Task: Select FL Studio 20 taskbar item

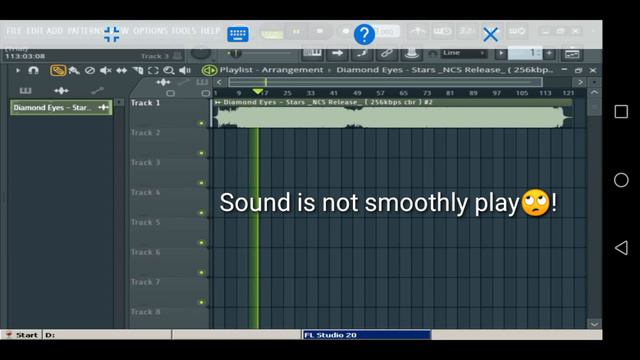Action: pyautogui.click(x=366, y=335)
